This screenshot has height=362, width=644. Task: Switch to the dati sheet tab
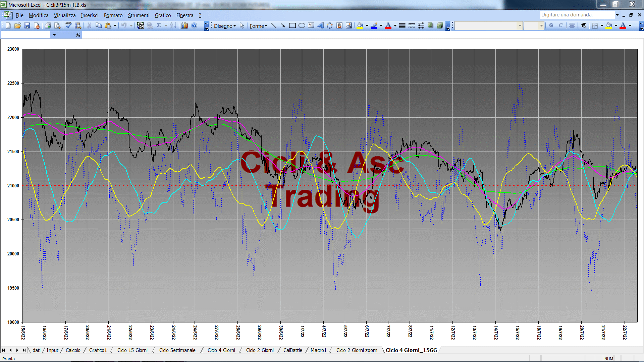tap(37, 350)
